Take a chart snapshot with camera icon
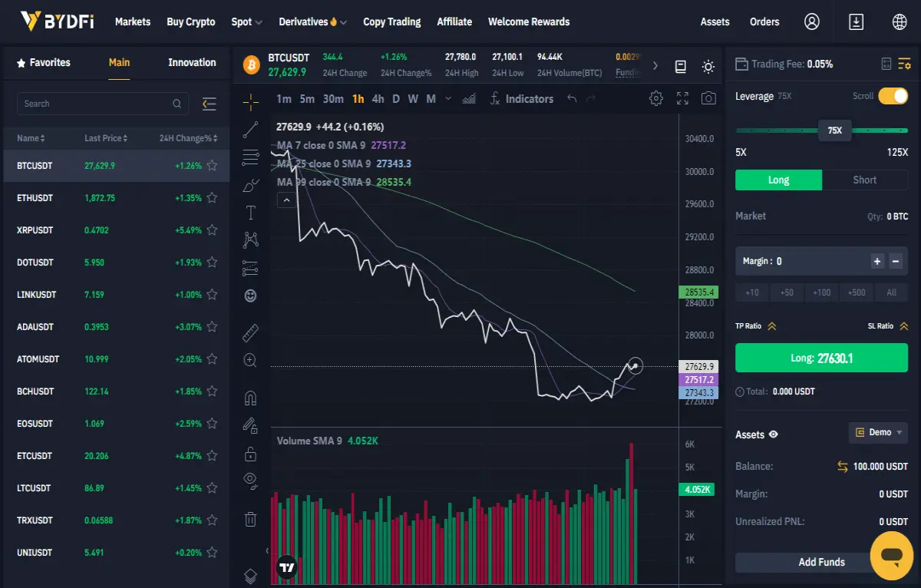 coord(709,98)
